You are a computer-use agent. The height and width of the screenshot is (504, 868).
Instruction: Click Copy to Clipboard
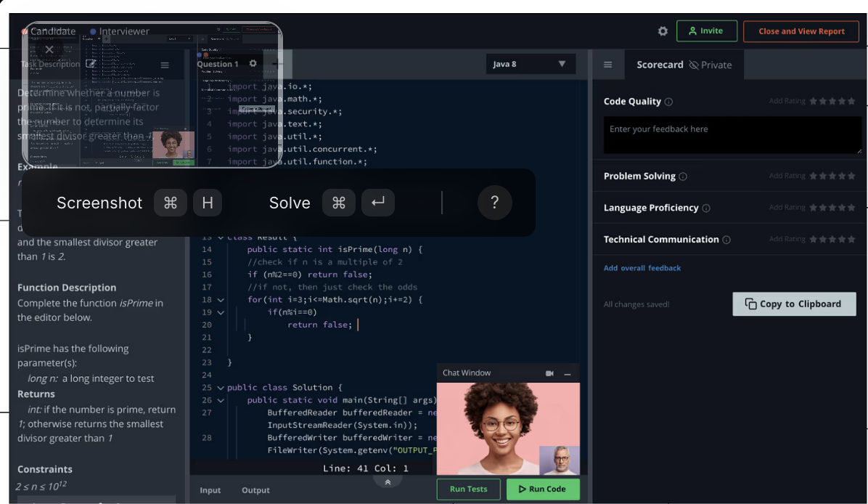[794, 304]
